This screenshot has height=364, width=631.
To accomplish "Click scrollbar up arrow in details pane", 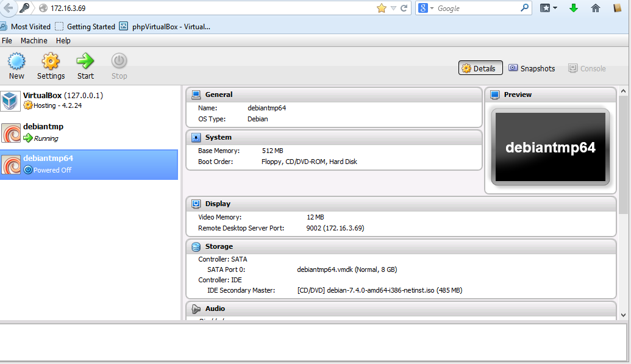I will coord(623,91).
